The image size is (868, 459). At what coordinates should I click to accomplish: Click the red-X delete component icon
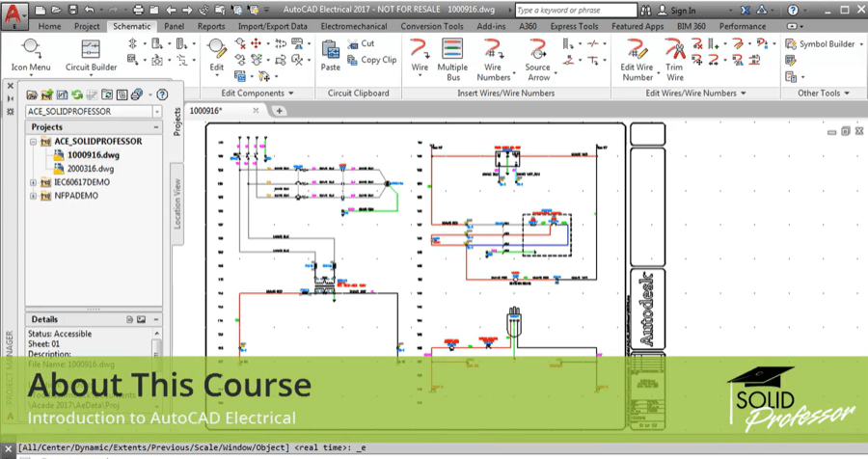(240, 43)
